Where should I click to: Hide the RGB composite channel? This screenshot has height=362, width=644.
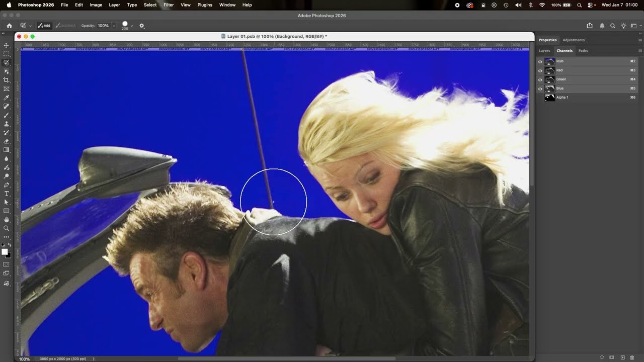point(540,61)
